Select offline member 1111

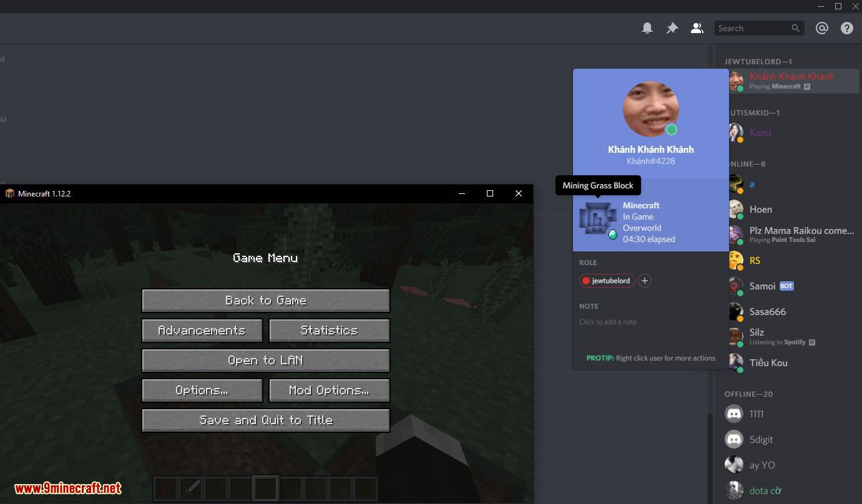click(790, 414)
